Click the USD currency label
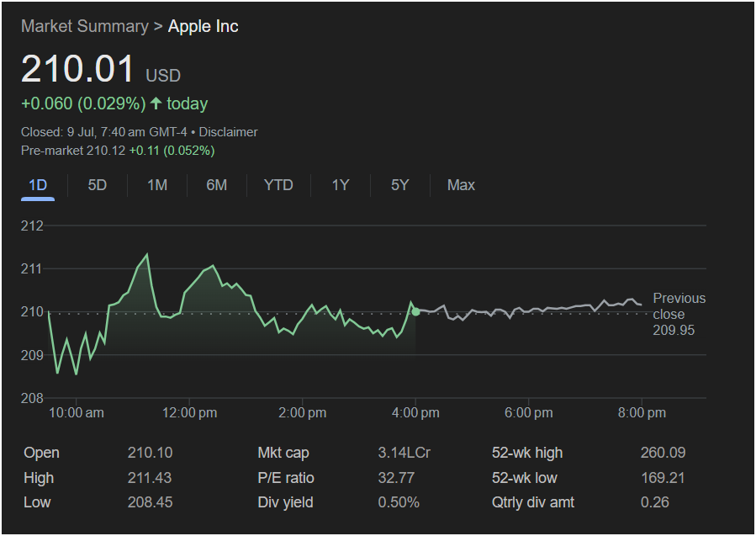The height and width of the screenshot is (536, 756). tap(163, 76)
